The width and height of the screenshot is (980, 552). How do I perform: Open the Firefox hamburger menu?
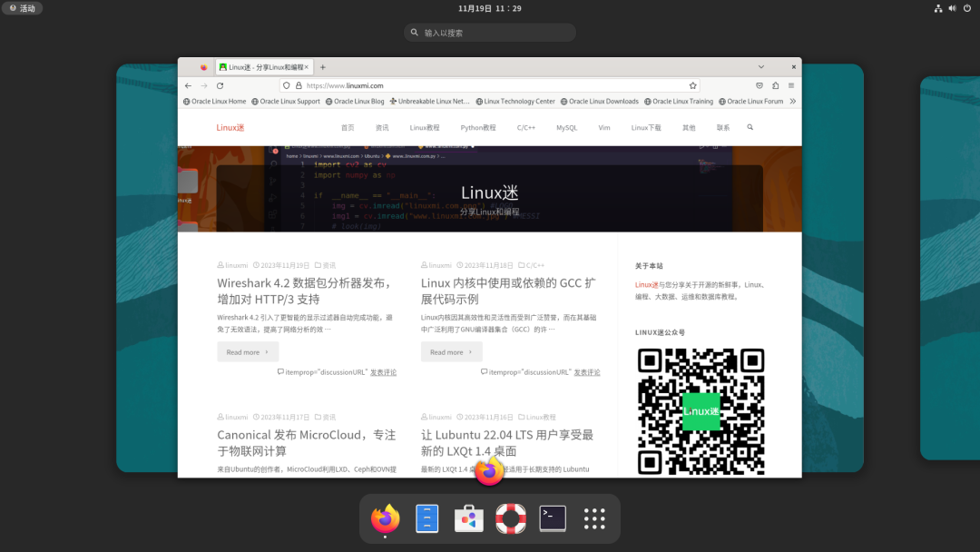pyautogui.click(x=791, y=85)
